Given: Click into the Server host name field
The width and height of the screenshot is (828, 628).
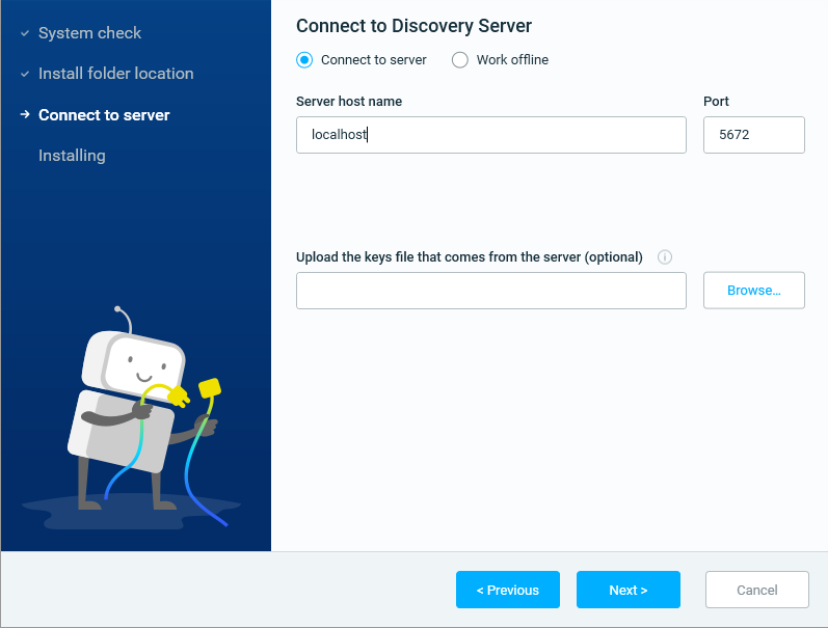Looking at the screenshot, I should pyautogui.click(x=491, y=135).
